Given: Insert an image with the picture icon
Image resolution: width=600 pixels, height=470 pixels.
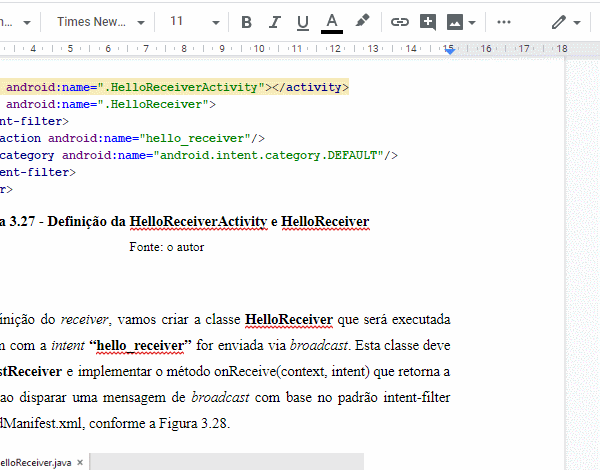Looking at the screenshot, I should pos(455,22).
